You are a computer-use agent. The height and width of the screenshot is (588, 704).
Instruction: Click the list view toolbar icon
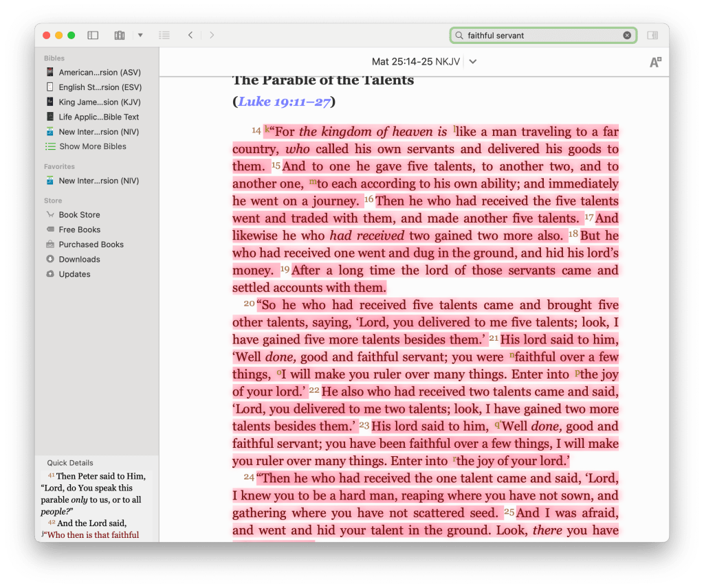click(x=164, y=35)
